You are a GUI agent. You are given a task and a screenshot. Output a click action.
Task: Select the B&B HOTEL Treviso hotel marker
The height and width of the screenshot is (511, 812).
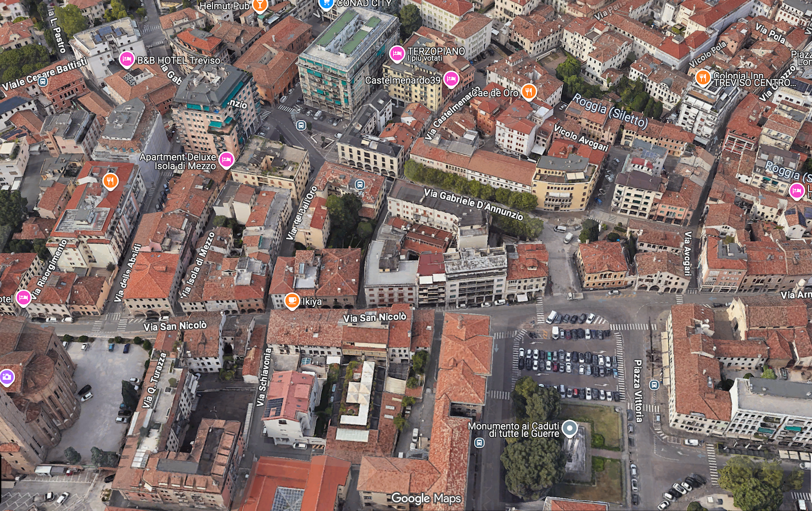(x=126, y=60)
